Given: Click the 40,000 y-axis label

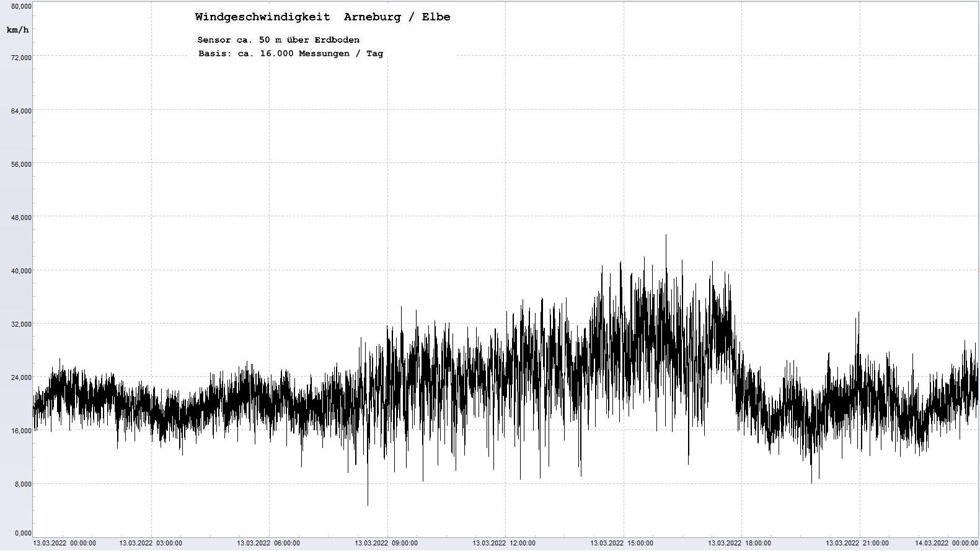Looking at the screenshot, I should 21,271.
